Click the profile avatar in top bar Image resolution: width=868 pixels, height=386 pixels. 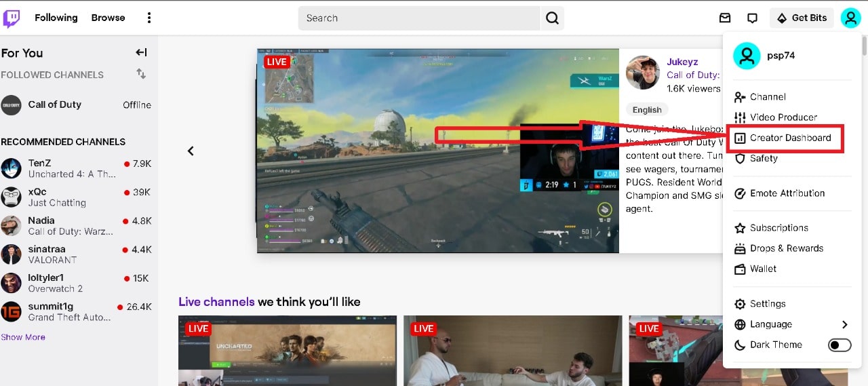pos(850,18)
